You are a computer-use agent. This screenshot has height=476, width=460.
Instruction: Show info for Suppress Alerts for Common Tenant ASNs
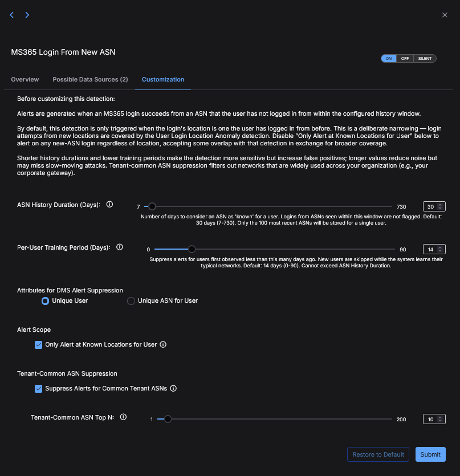tap(173, 389)
